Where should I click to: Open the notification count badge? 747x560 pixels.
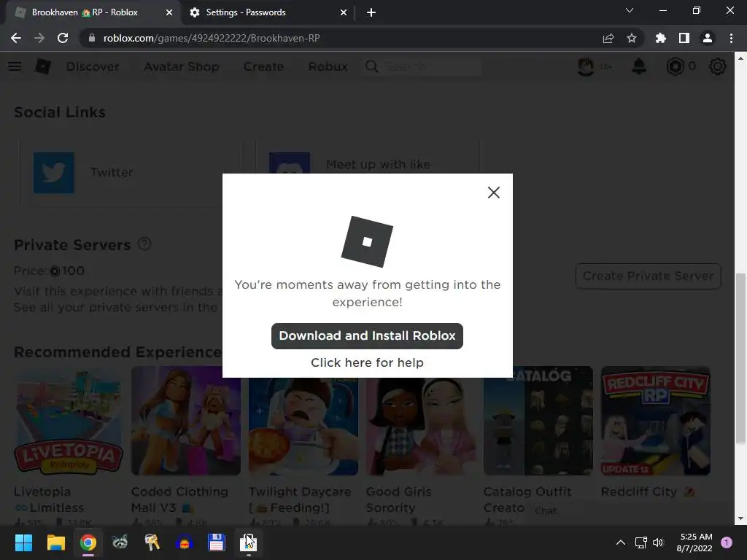(727, 542)
